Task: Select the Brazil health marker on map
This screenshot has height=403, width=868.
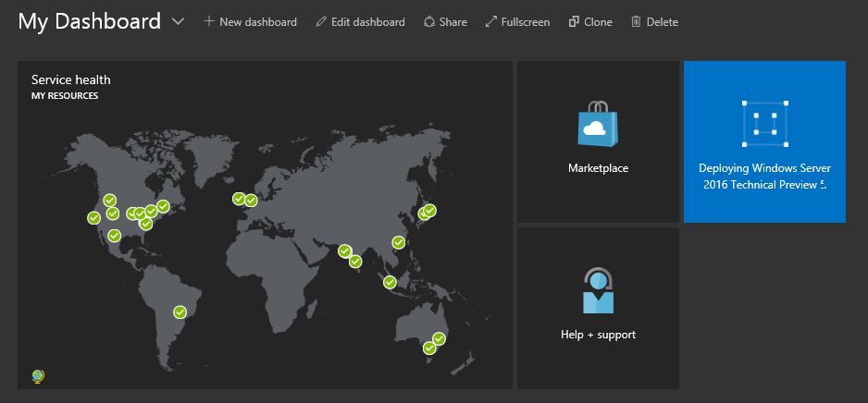Action: (x=180, y=312)
